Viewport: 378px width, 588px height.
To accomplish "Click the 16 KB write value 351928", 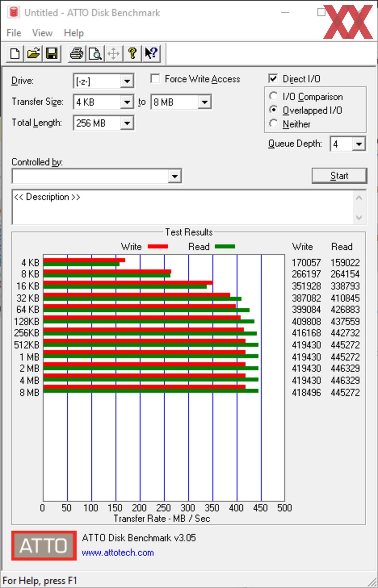I will [x=306, y=286].
